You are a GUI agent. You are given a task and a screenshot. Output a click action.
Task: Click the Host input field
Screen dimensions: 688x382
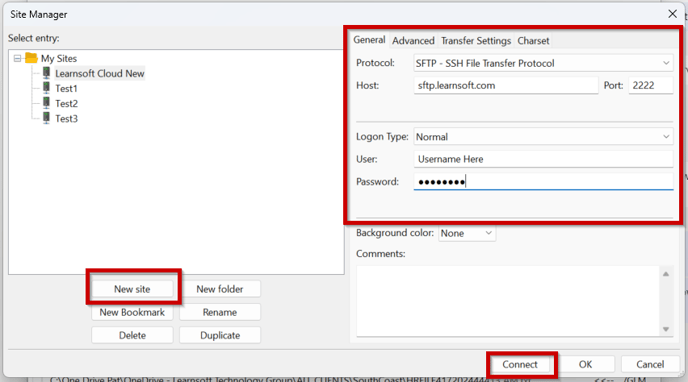coord(506,86)
